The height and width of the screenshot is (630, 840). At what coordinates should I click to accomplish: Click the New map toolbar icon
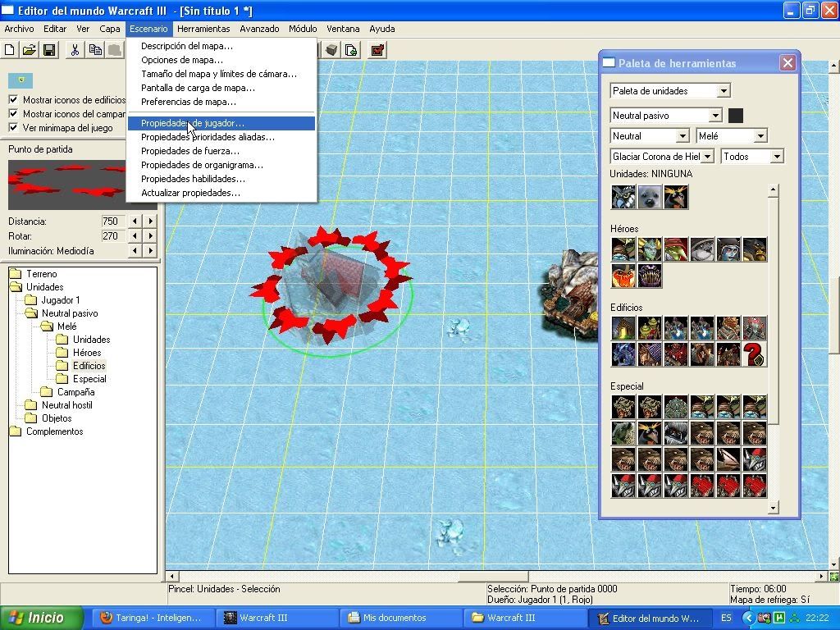coord(10,50)
